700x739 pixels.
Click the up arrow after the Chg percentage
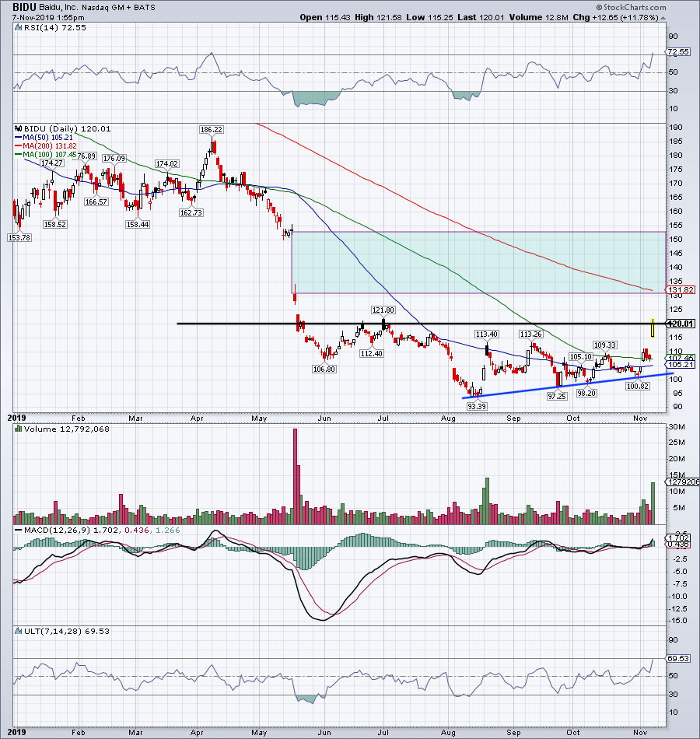[x=663, y=18]
